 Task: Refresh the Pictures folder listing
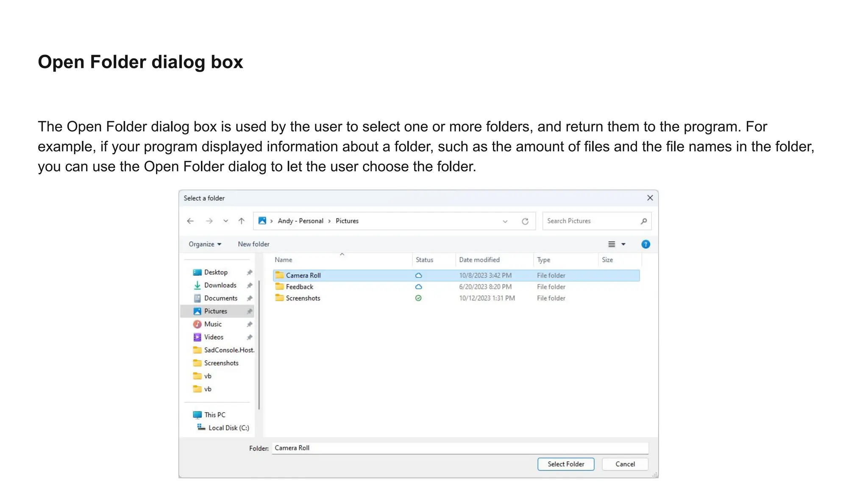pos(525,221)
